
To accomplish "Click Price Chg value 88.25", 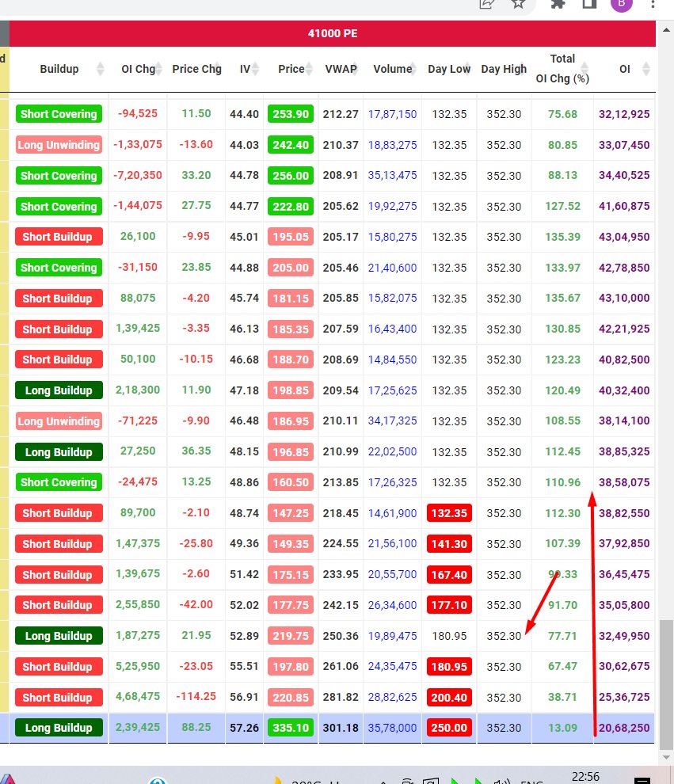I will (196, 728).
